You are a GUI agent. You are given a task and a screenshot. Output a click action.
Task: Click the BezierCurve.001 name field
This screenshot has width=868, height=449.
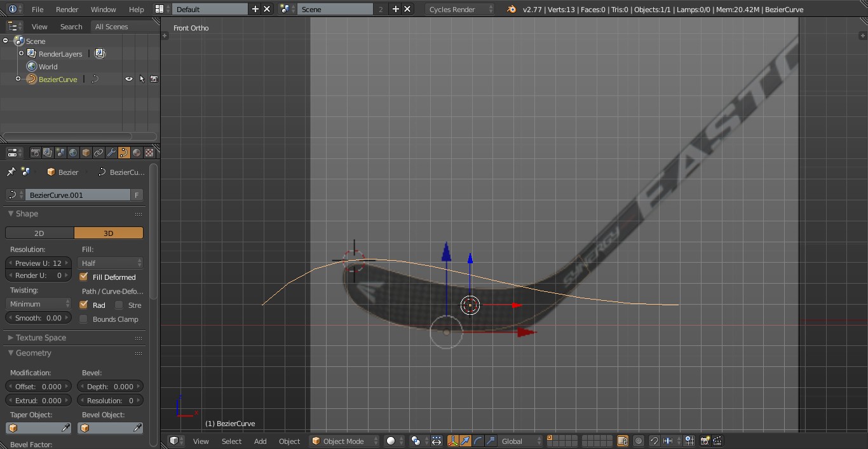78,195
